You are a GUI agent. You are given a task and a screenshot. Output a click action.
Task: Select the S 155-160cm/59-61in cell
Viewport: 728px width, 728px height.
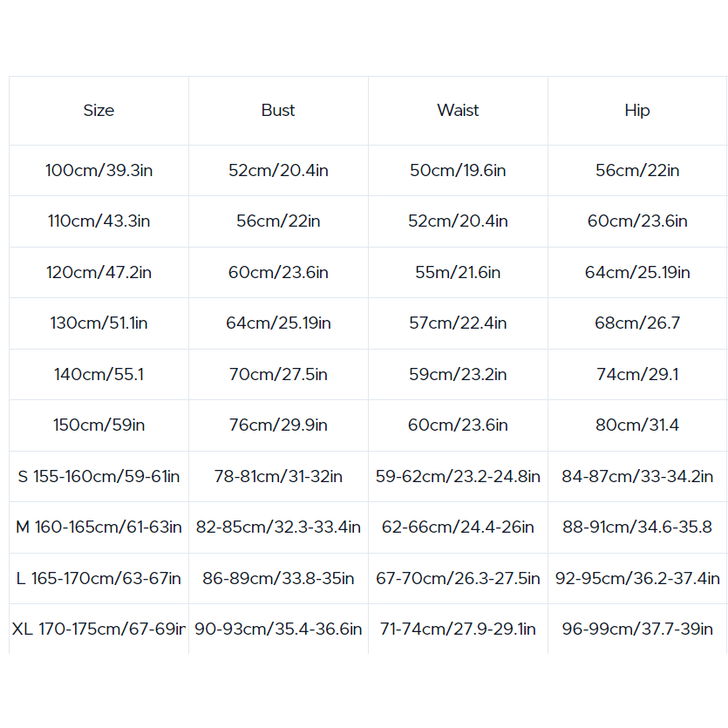(99, 476)
